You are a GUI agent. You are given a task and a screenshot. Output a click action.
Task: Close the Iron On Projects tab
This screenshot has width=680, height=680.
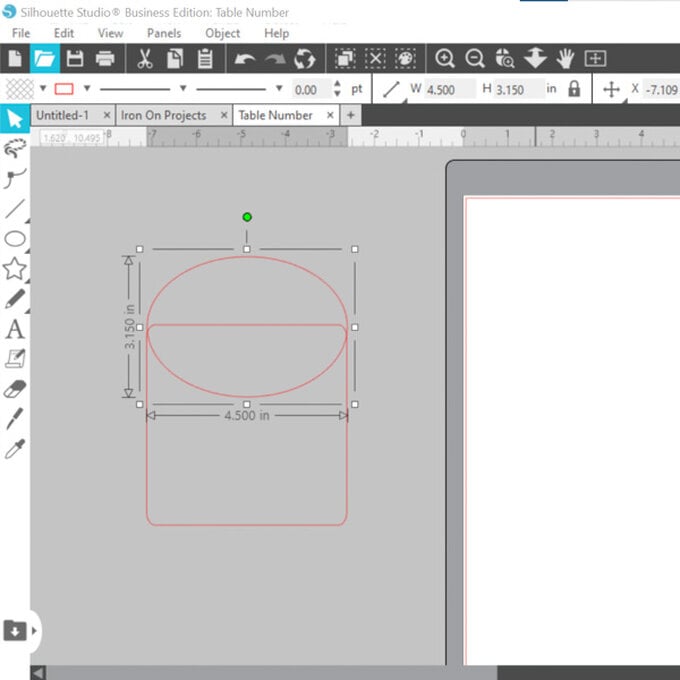click(224, 115)
